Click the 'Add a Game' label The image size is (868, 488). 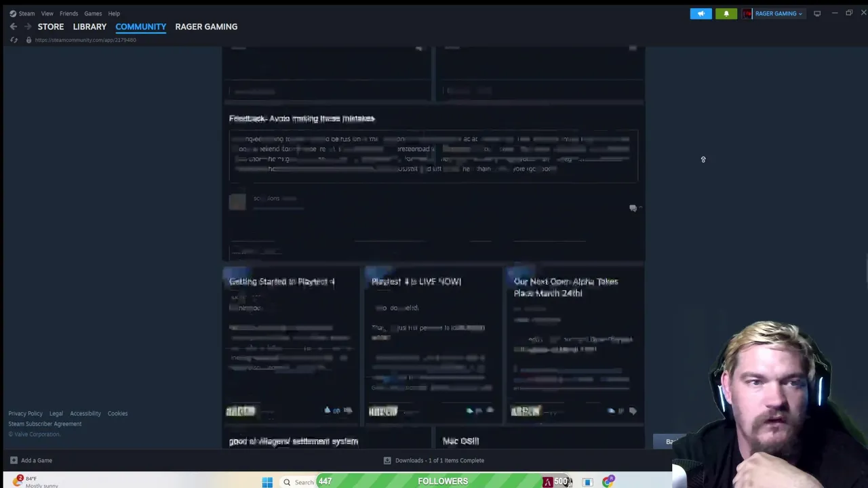[37, 460]
